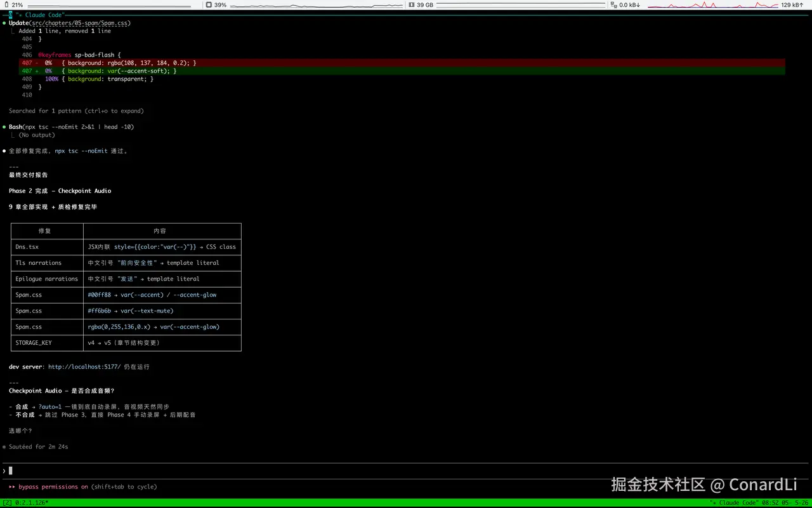Click the removed diff line with rgba(108, 137, 184, 0.2)
Viewport: 812px width, 508px height.
point(402,63)
